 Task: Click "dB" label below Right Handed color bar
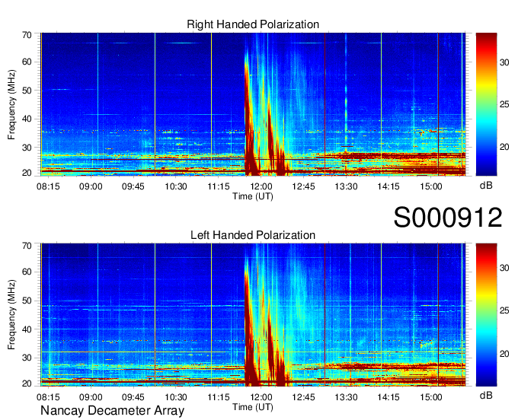click(x=486, y=186)
